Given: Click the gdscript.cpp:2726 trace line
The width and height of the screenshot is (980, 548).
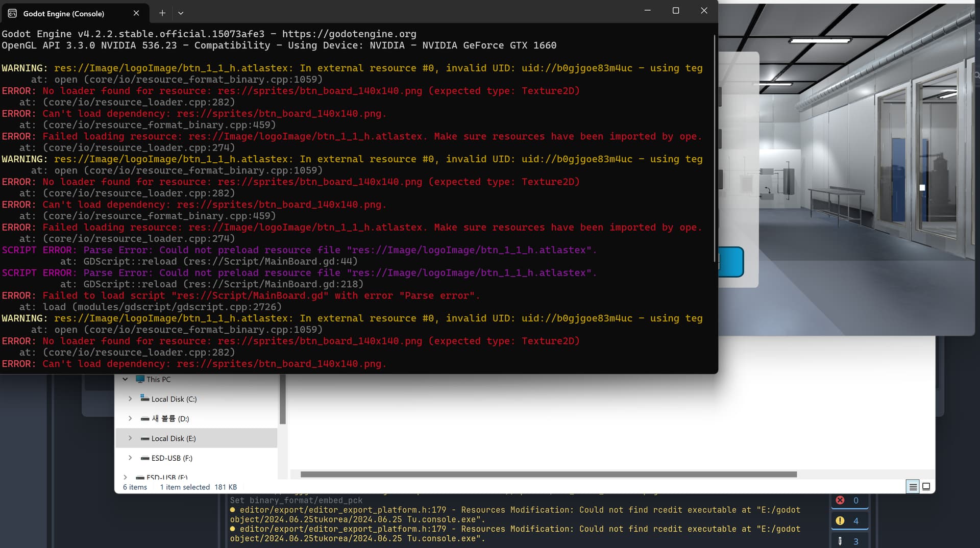Looking at the screenshot, I should [151, 307].
